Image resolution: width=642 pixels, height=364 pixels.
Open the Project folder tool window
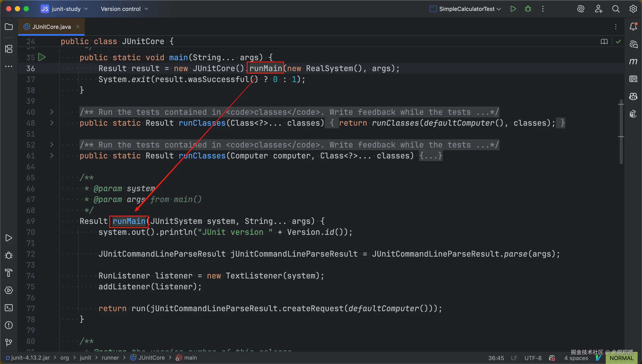tap(9, 27)
